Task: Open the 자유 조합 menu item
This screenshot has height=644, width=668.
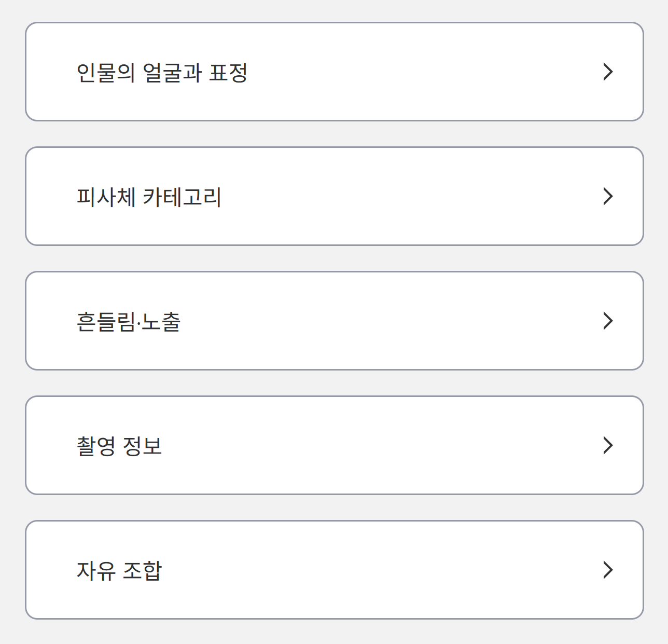Action: pyautogui.click(x=334, y=570)
